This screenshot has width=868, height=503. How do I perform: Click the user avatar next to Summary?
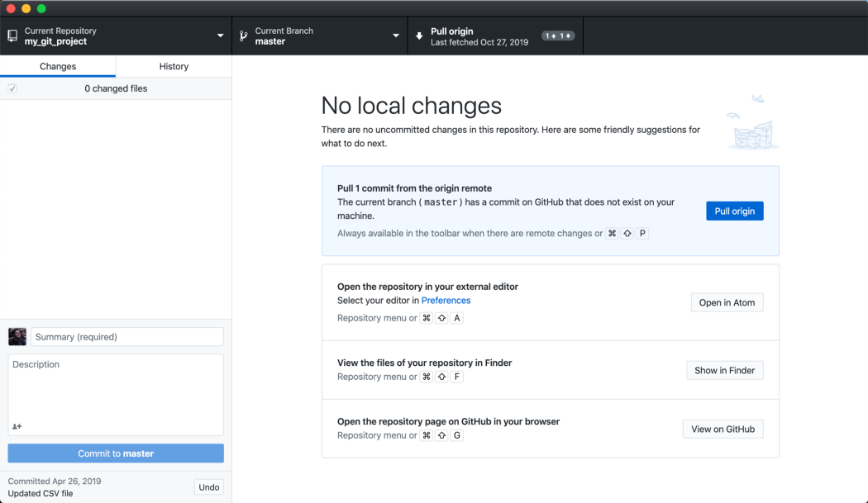pyautogui.click(x=17, y=337)
